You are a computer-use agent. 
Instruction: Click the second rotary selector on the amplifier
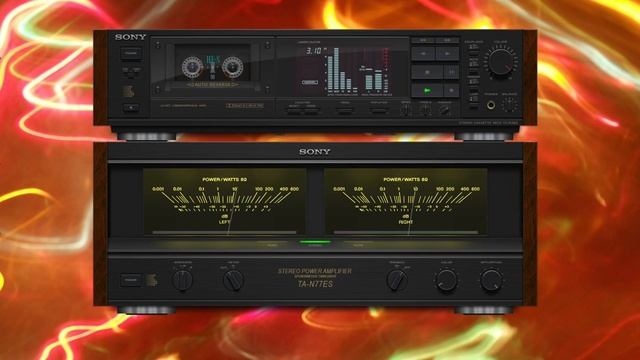coord(233,280)
